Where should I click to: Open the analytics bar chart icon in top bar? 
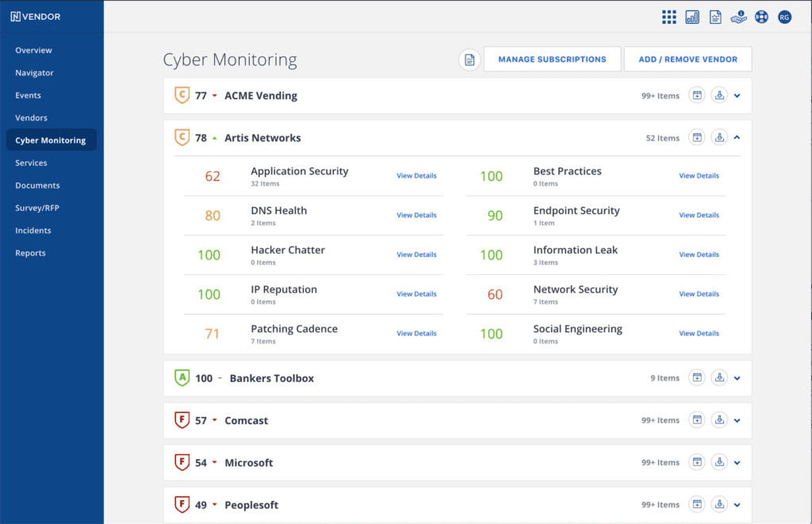tap(691, 16)
